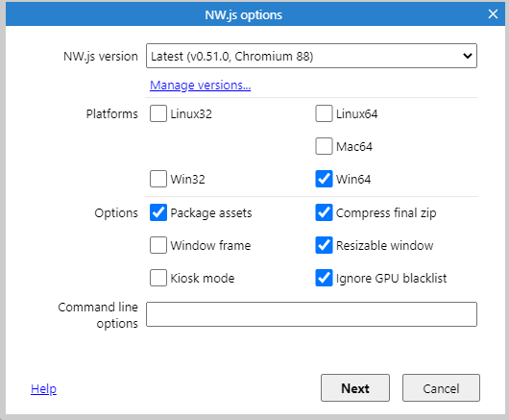Screen dimensions: 509x420
Task: Uncheck the Win64 platform checkbox
Action: pyautogui.click(x=324, y=179)
